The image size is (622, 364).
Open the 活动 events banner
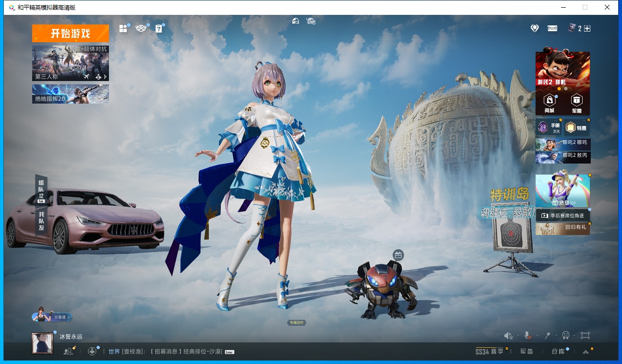(x=562, y=191)
